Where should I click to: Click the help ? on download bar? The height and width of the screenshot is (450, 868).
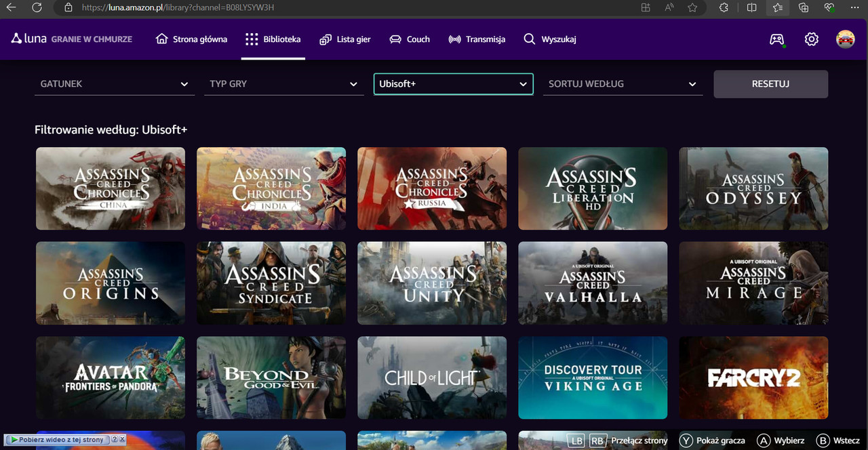[115, 440]
